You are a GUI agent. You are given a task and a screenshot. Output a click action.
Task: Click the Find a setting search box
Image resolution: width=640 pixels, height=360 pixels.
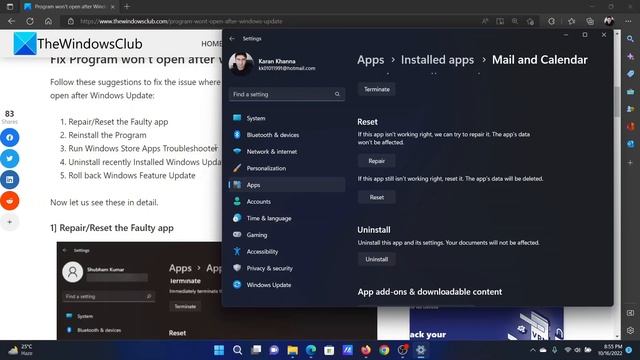287,94
